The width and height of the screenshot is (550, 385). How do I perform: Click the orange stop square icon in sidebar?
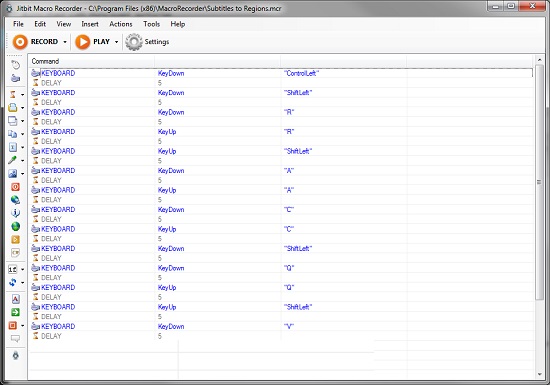(x=13, y=325)
